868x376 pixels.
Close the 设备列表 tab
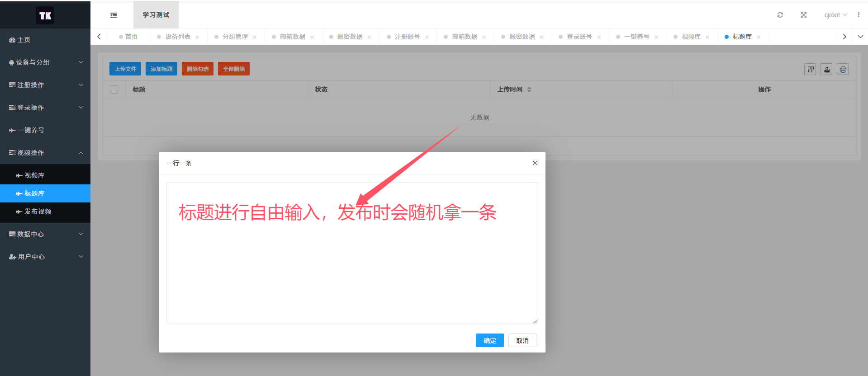point(197,37)
